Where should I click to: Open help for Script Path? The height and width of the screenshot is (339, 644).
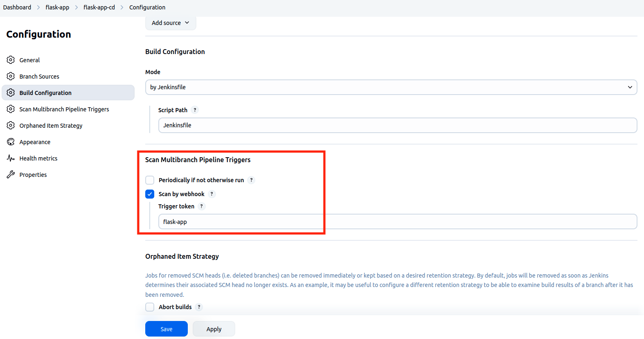(x=195, y=110)
